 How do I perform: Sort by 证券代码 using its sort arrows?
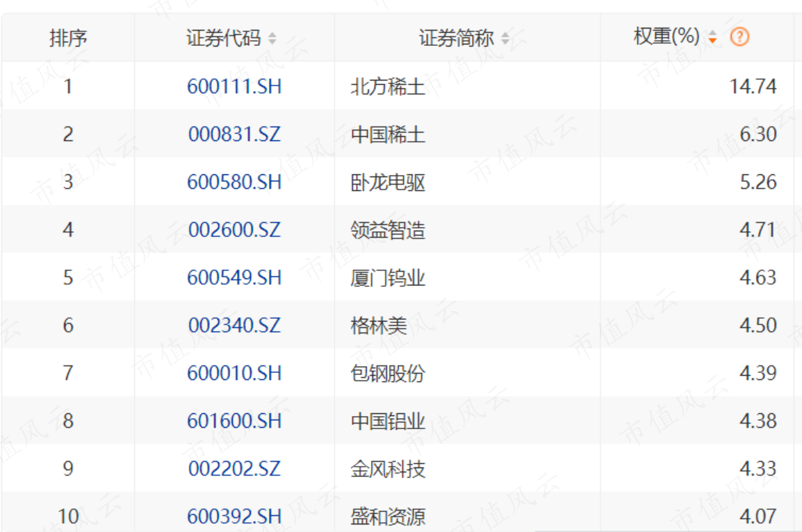(x=272, y=38)
